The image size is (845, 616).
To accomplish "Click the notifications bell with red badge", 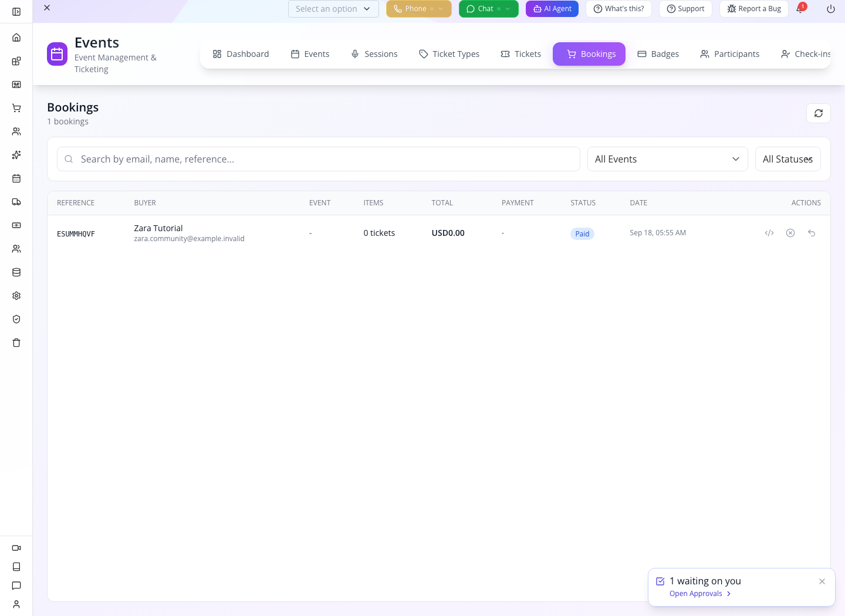I will pos(800,9).
